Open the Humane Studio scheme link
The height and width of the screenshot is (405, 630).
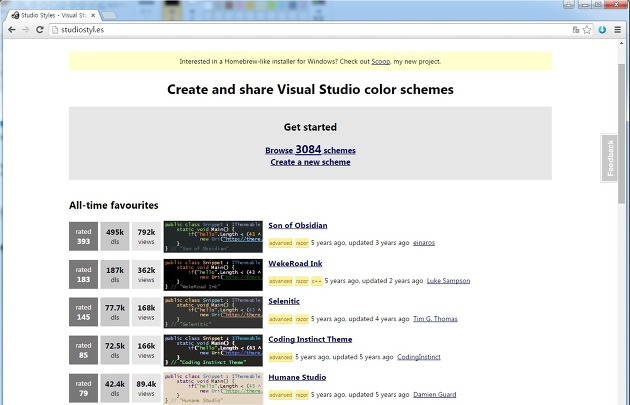click(297, 377)
